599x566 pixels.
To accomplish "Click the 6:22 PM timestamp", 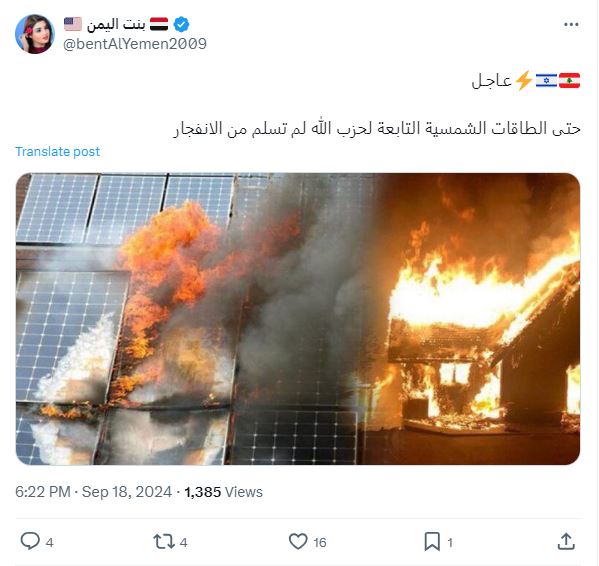I will (x=43, y=492).
